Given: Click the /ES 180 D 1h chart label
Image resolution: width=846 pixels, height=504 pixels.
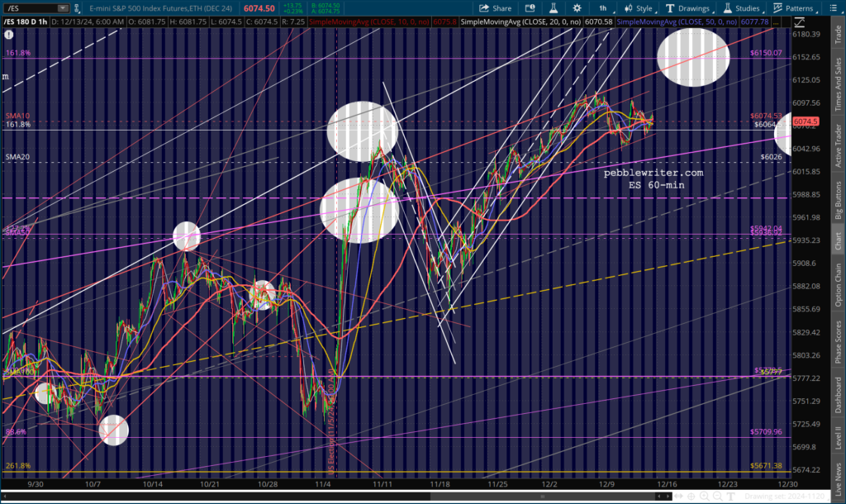Looking at the screenshot, I should 26,22.
